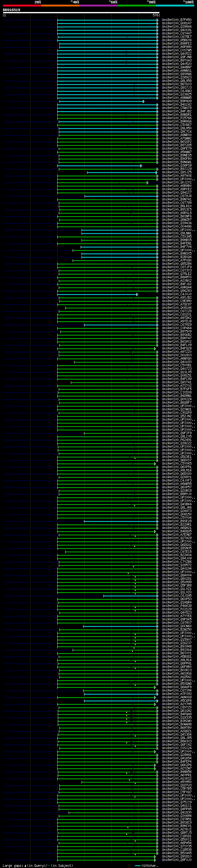Open hit UniRef100_Q39844

[x=177, y=26]
